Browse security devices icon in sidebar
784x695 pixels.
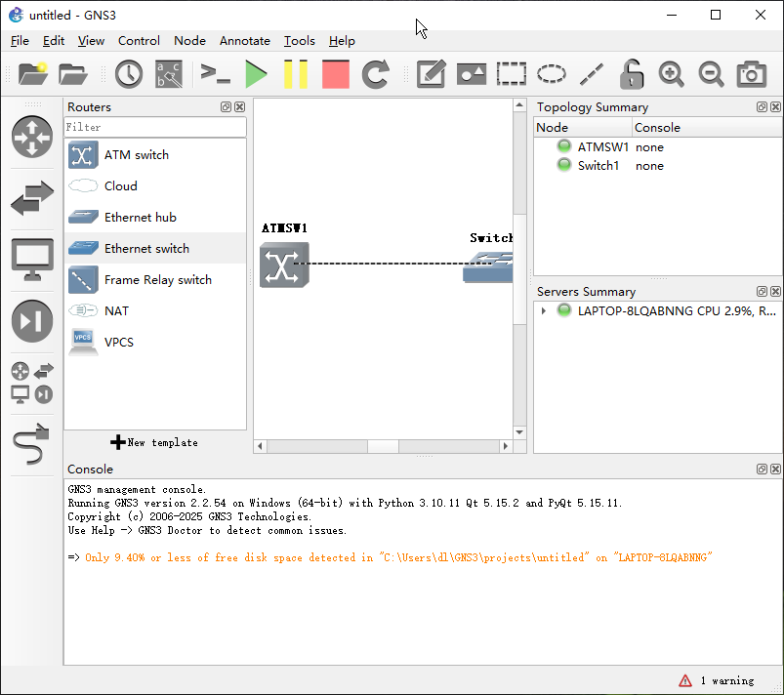[32, 321]
